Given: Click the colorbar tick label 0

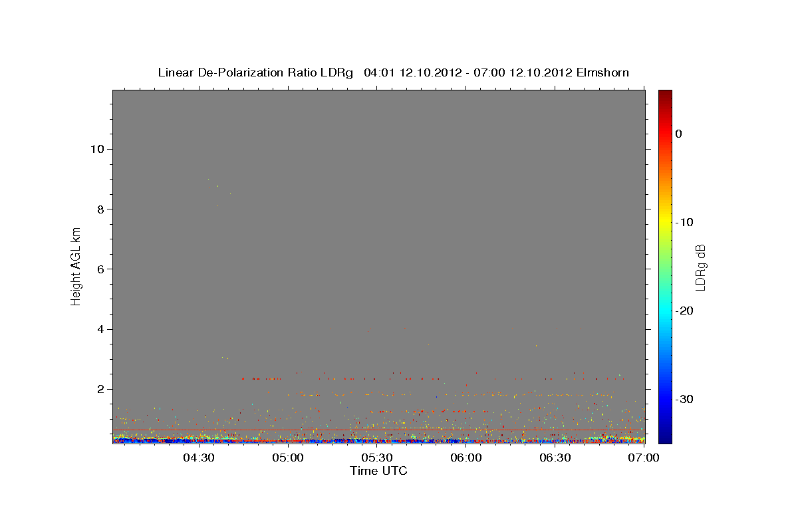Looking at the screenshot, I should (679, 134).
